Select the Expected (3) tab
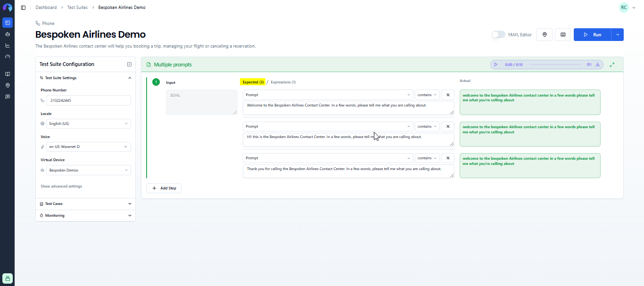The image size is (644, 286). pyautogui.click(x=253, y=82)
